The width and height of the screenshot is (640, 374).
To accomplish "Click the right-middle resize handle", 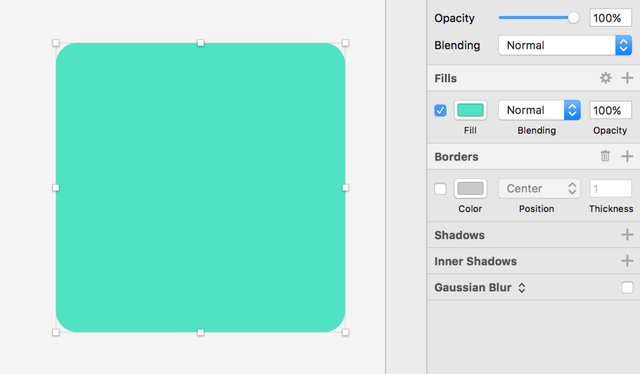I will 345,187.
